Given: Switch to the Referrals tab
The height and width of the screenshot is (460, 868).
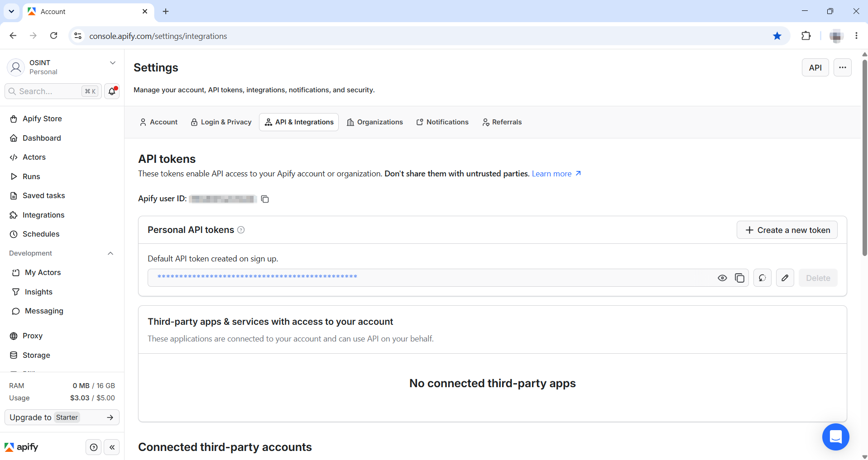Looking at the screenshot, I should pos(502,122).
